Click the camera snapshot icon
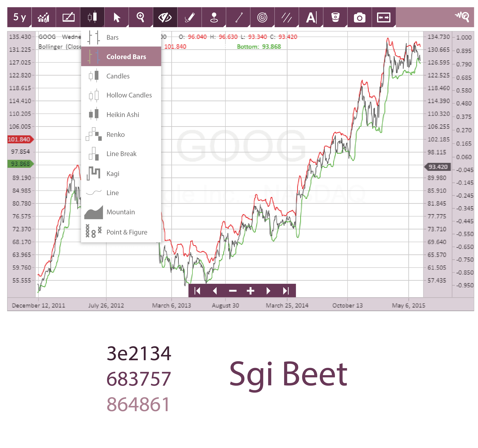 pos(359,17)
